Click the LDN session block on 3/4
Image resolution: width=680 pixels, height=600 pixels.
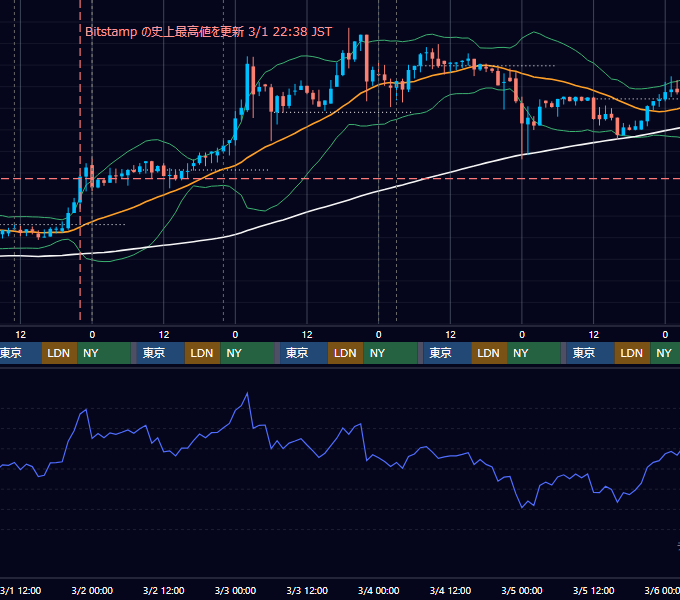[x=489, y=353]
